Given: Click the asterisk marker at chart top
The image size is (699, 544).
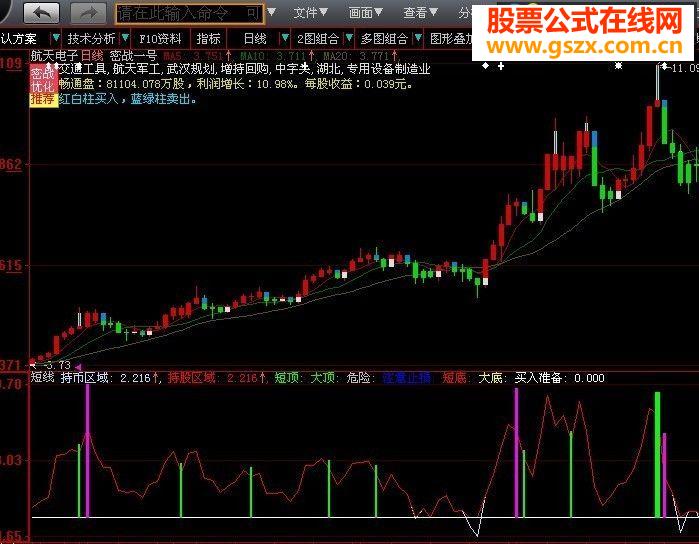Looking at the screenshot, I should coord(618,66).
